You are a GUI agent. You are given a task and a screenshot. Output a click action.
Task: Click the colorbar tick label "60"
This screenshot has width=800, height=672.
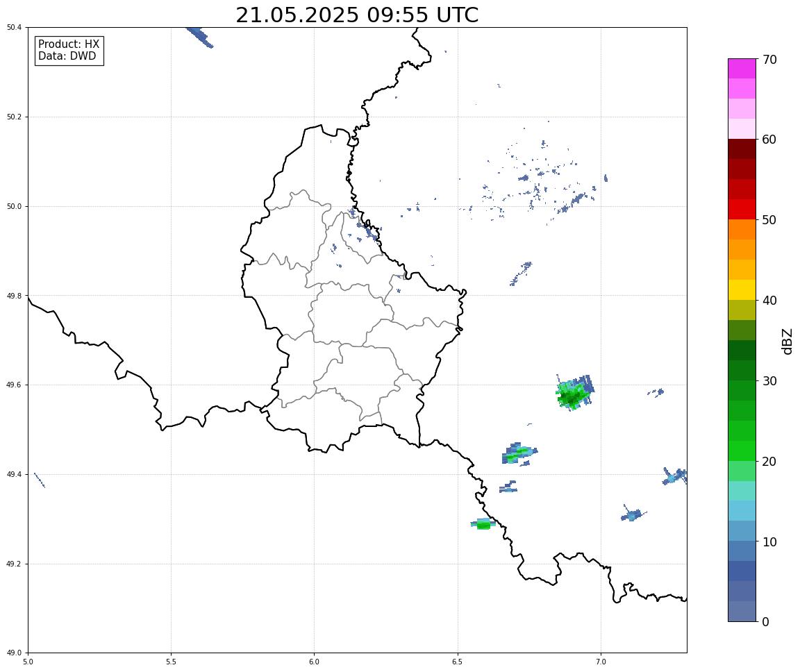pos(769,140)
